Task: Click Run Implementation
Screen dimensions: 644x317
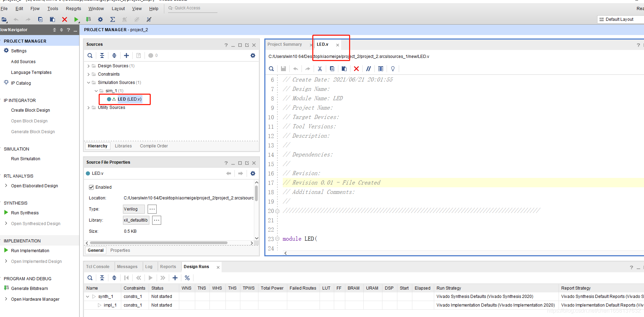Action: [30, 251]
